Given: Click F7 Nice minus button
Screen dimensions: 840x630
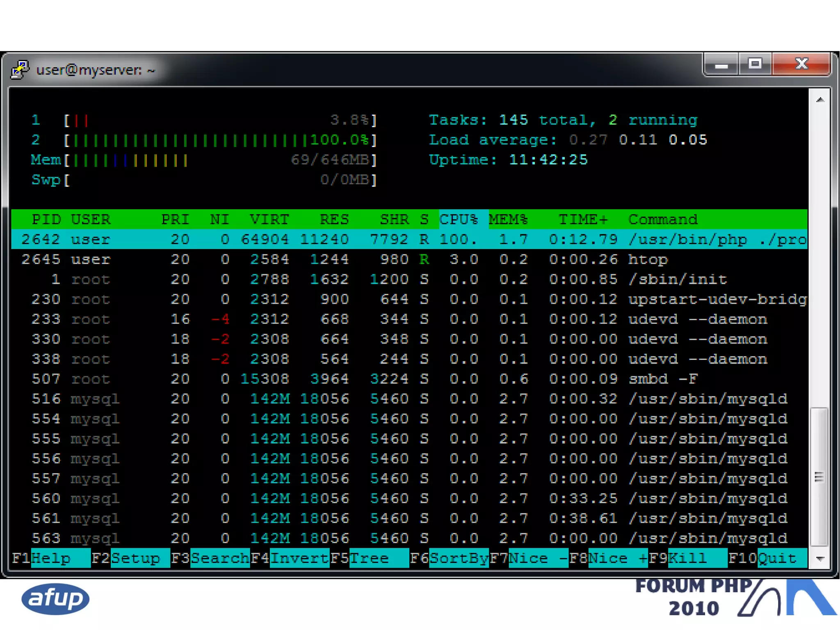Looking at the screenshot, I should pyautogui.click(x=538, y=558).
